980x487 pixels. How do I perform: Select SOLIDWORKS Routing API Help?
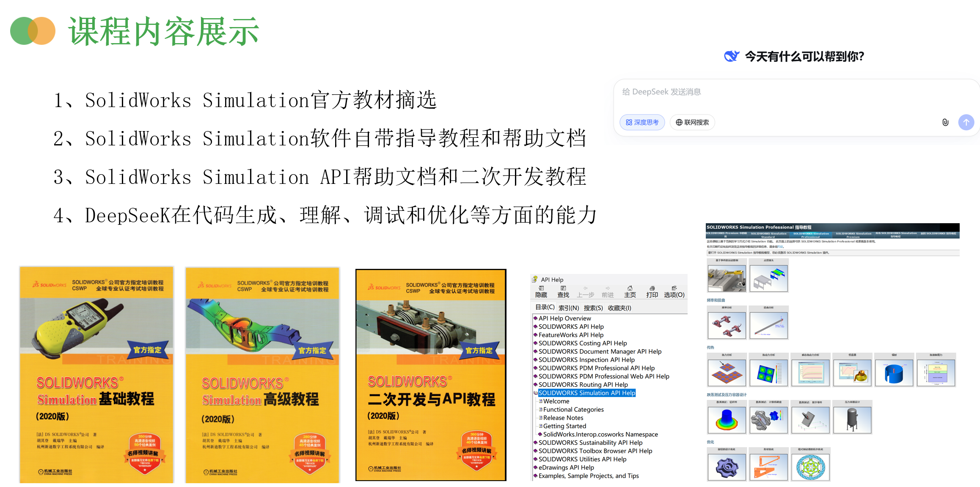[x=583, y=385]
